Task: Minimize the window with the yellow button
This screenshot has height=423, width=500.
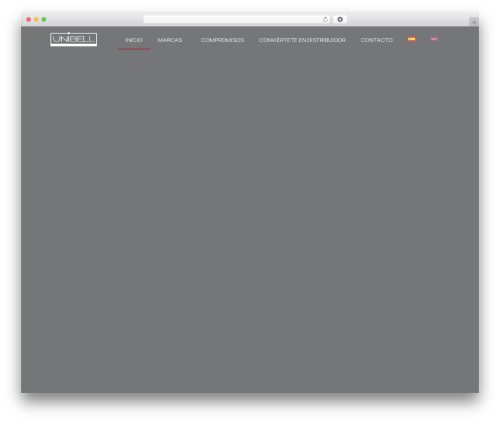Action: click(36, 19)
